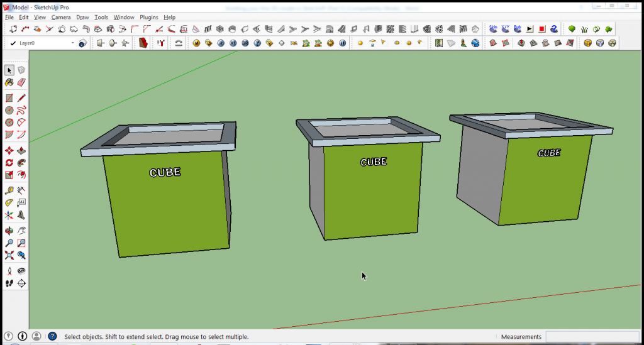The width and height of the screenshot is (644, 345).
Task: Select the Circle drawing tool
Action: point(9,111)
